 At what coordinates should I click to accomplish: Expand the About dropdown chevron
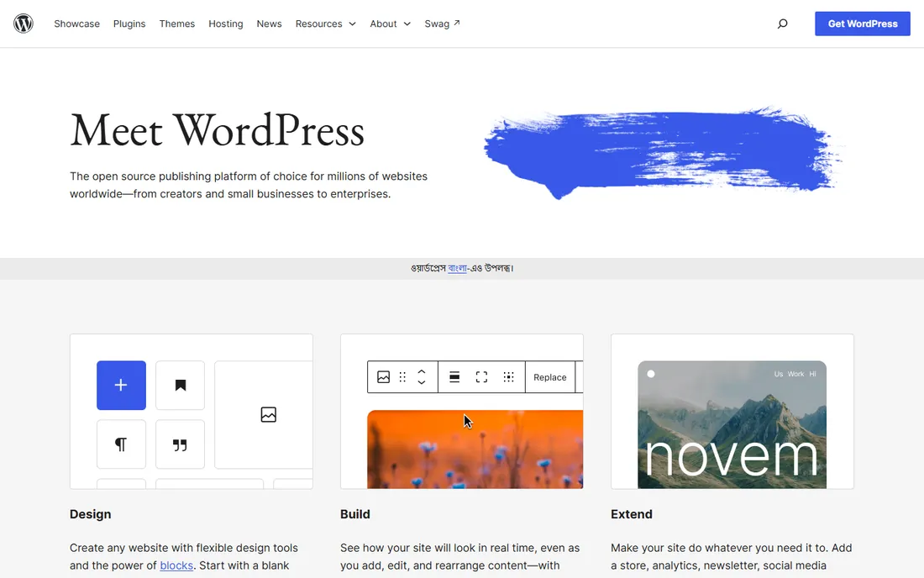pyautogui.click(x=407, y=24)
